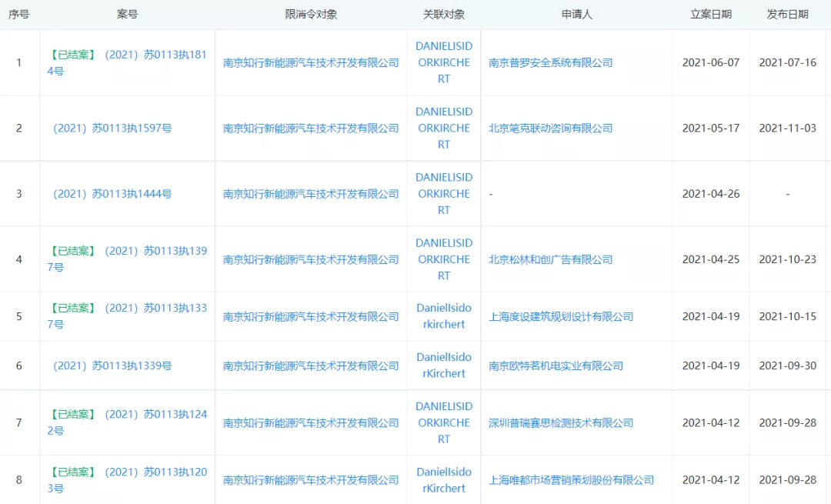Open applicant 北京松林和创广告有限公司

[x=550, y=259]
